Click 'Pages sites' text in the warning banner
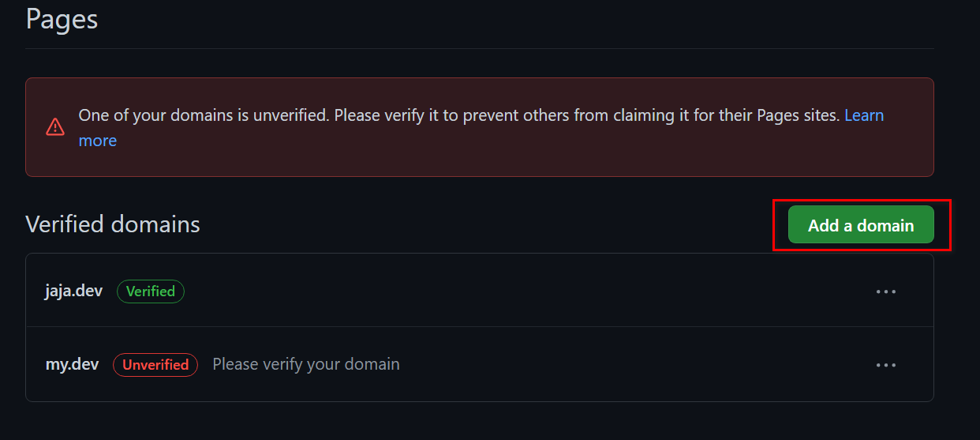980x440 pixels. (798, 115)
